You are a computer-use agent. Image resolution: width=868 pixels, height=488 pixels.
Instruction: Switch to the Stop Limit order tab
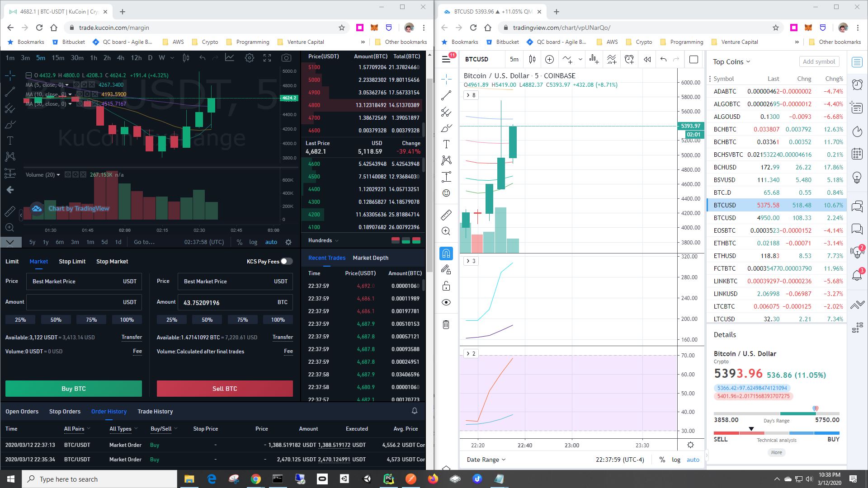[72, 261]
